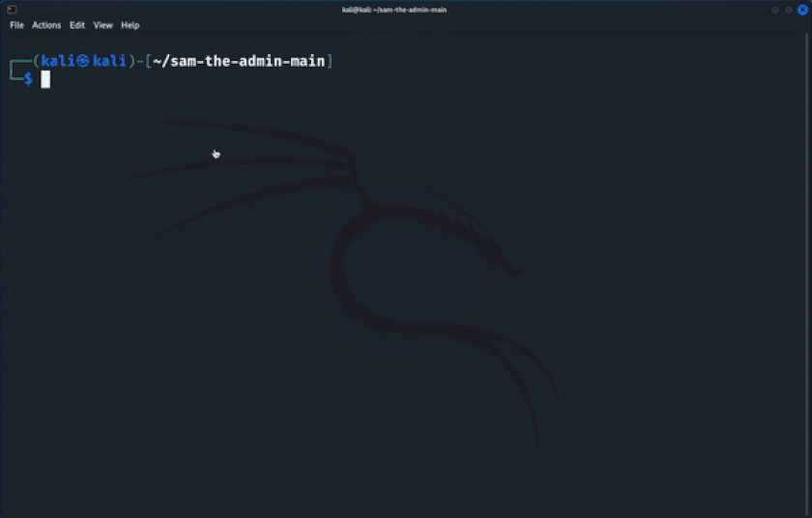Open the Help menu
The width and height of the screenshot is (812, 518).
click(130, 25)
